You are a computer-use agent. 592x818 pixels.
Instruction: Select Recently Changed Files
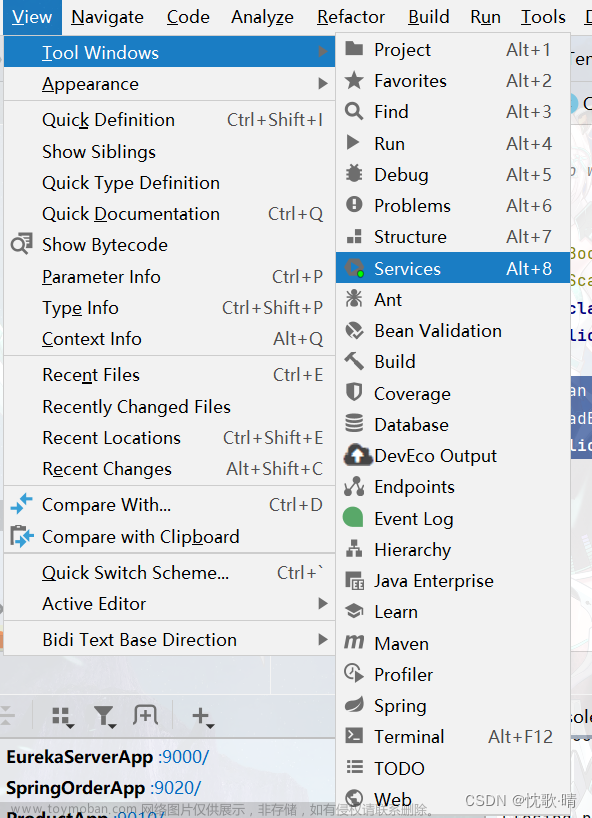pyautogui.click(x=170, y=406)
